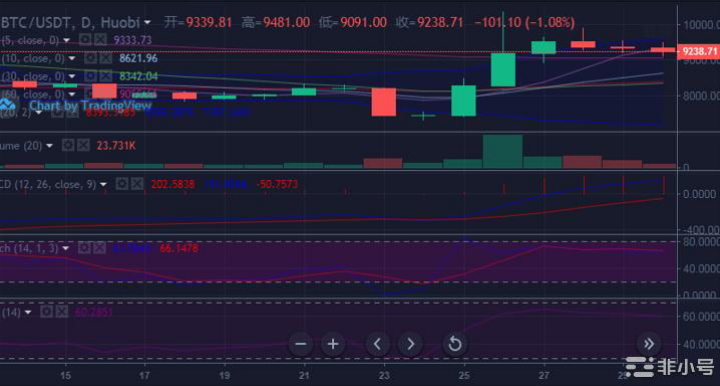Open Stoch (14, 1, 3) settings gear

(84, 248)
